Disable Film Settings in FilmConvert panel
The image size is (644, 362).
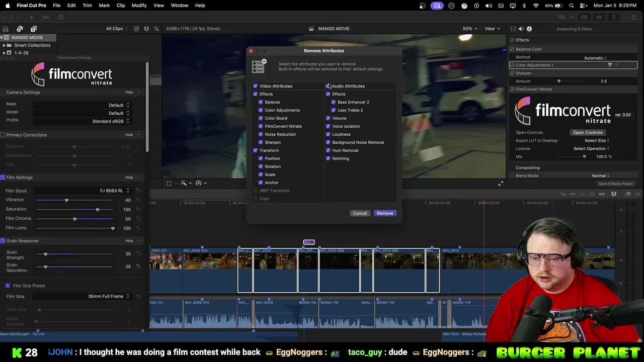[3, 177]
